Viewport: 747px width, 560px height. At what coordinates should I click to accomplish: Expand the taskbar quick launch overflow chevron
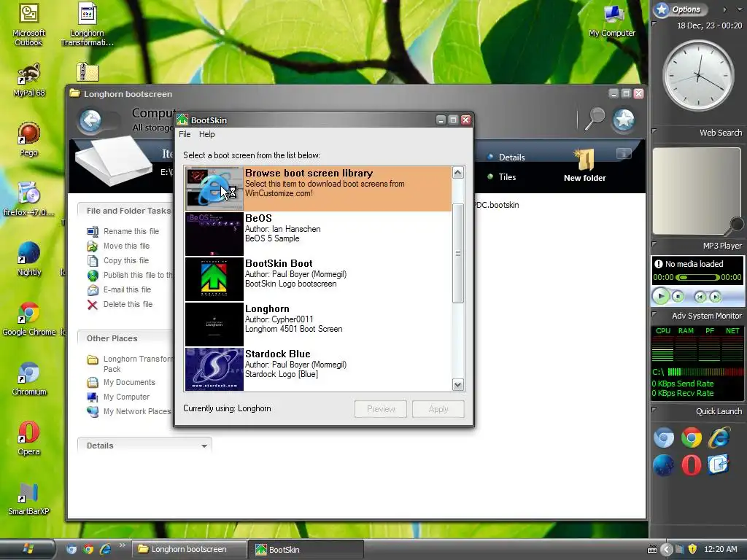coord(123,545)
